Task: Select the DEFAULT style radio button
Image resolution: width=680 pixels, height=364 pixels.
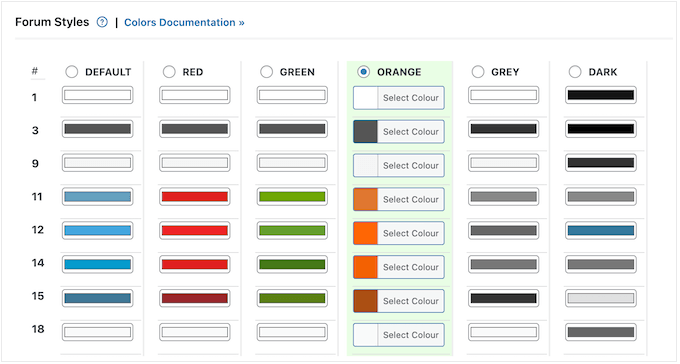Action: click(x=72, y=72)
